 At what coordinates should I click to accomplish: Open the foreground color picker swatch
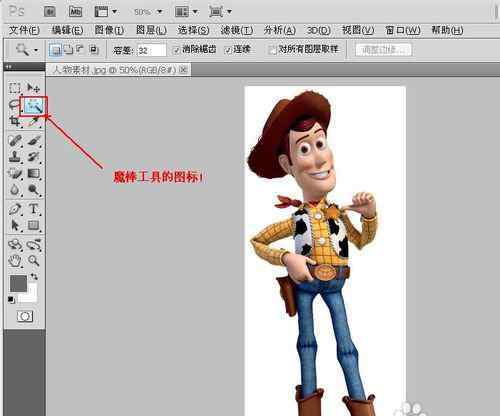pyautogui.click(x=17, y=283)
